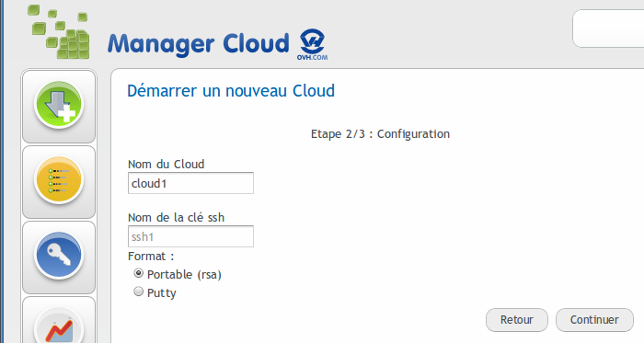Click the Continuer button
The image size is (644, 343).
[x=594, y=320]
